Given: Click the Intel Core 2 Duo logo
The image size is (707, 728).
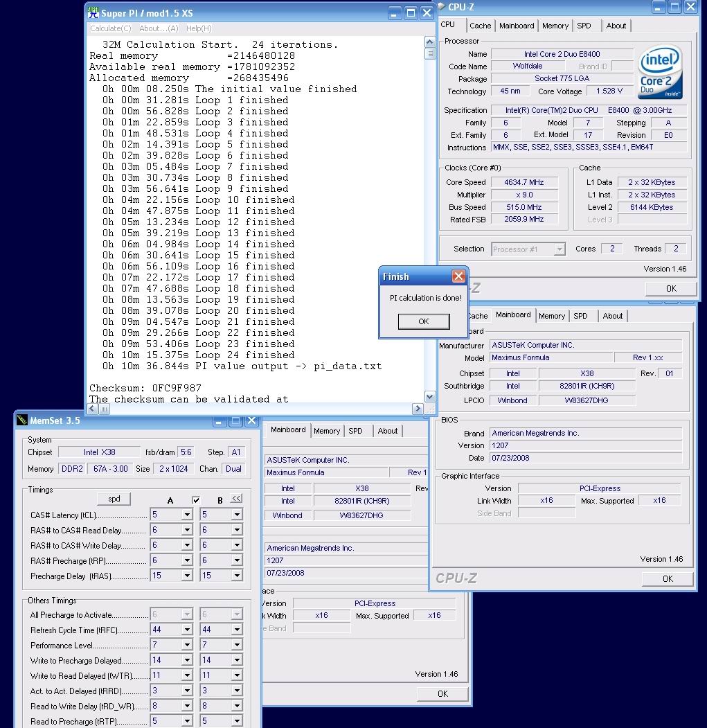Looking at the screenshot, I should 660,71.
